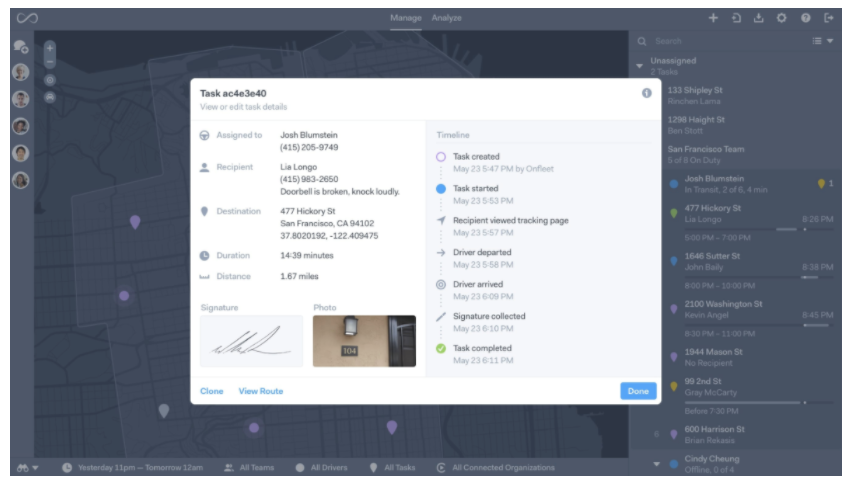
Task: Open the All Drivers filter
Action: click(x=321, y=468)
